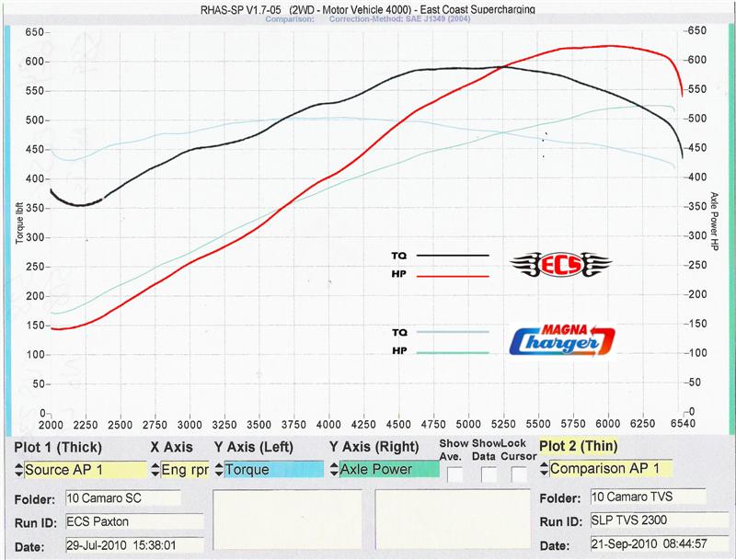Click the Magna Charger logo in the legend
This screenshot has height=560, width=736.
tap(560, 339)
